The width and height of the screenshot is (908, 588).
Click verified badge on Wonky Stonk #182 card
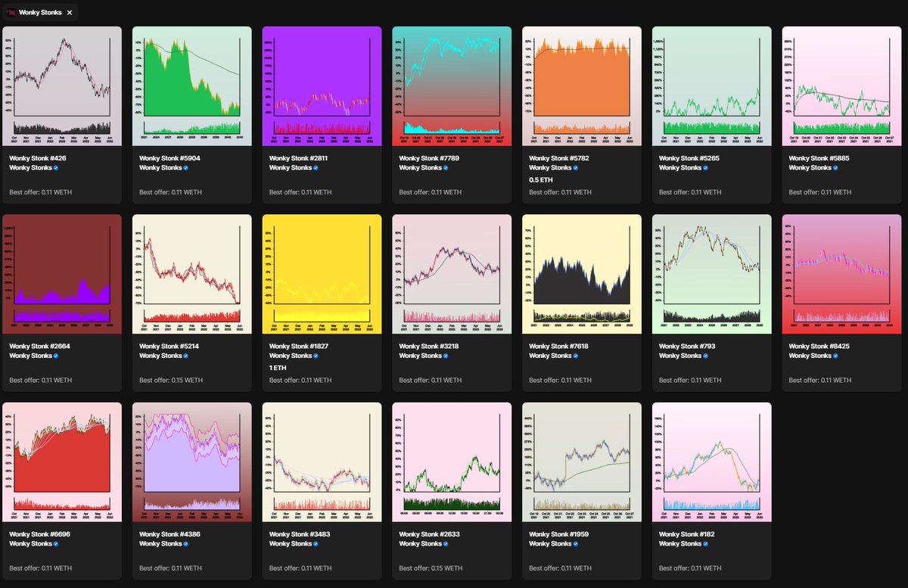706,544
